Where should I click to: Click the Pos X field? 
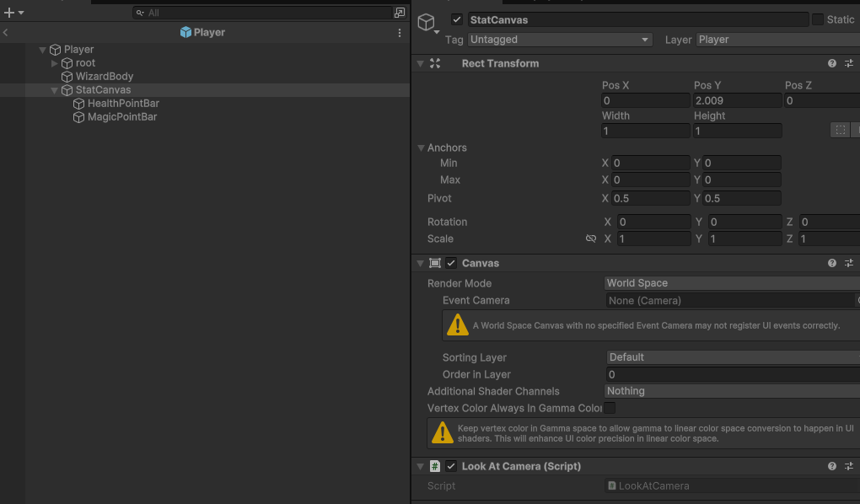(x=645, y=100)
